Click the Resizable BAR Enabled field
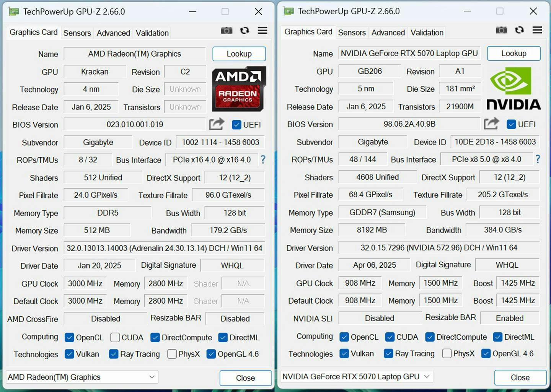 click(x=510, y=318)
